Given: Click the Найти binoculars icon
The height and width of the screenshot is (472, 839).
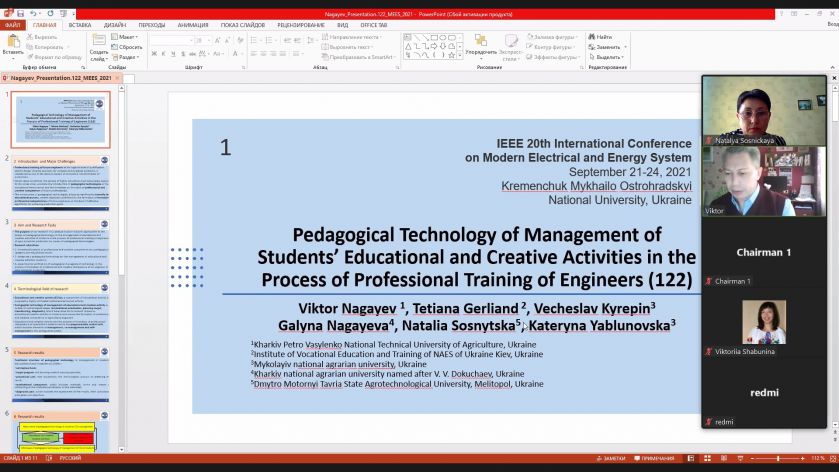Looking at the screenshot, I should pyautogui.click(x=592, y=37).
